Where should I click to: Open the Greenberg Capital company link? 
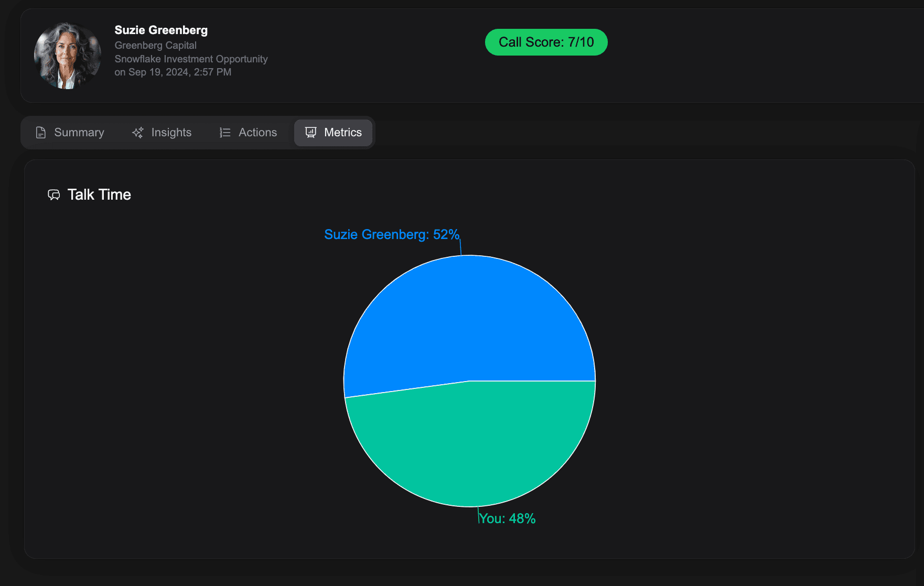coord(156,46)
